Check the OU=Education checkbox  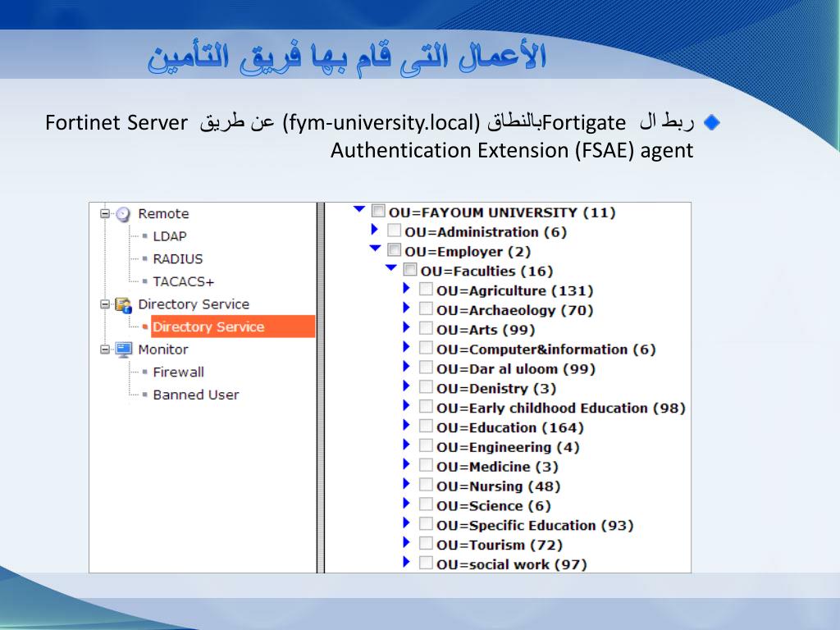[426, 426]
